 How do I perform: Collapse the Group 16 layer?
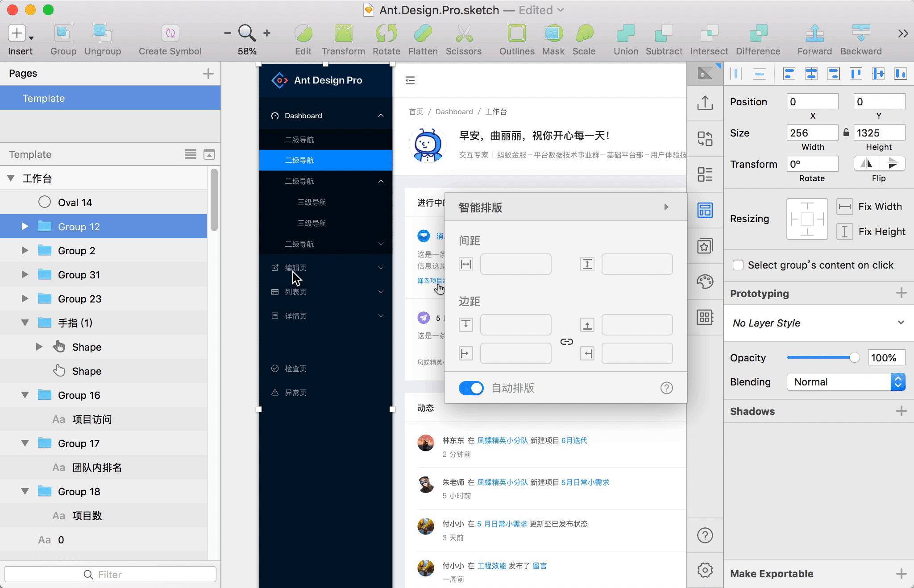click(x=25, y=395)
